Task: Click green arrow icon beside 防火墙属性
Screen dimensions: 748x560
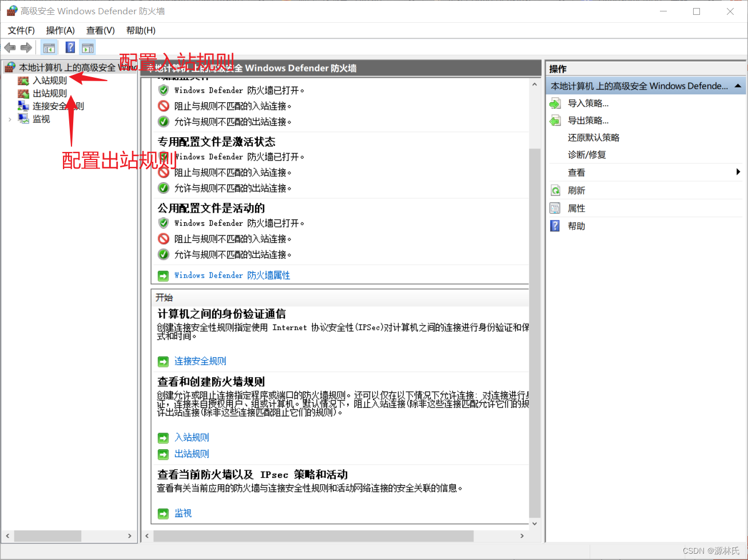Action: (x=164, y=275)
